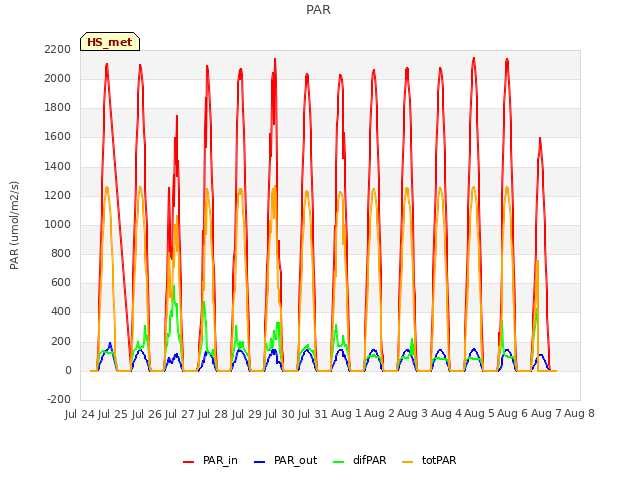
Task: Click the 600 y-axis tick label
Action: click(x=61, y=283)
